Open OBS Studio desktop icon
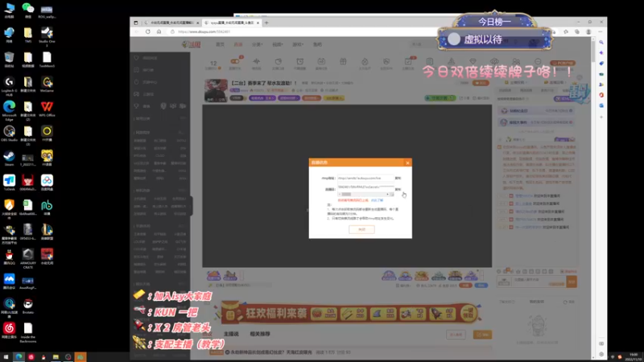The height and width of the screenshot is (362, 644). click(9, 134)
